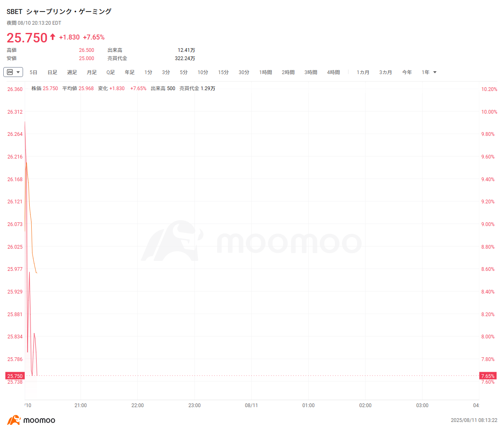This screenshot has height=431, width=504.
Task: Click the moomoo logo icon at bottom
Action: pos(14,420)
